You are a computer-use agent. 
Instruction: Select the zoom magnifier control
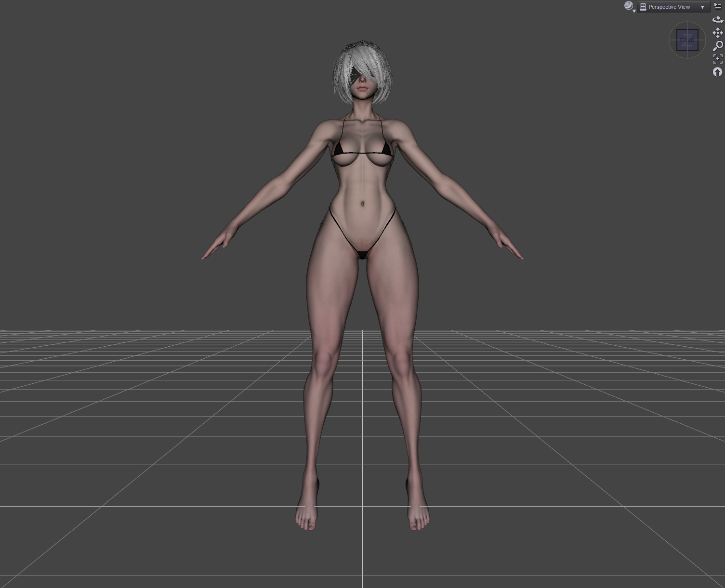pos(718,46)
